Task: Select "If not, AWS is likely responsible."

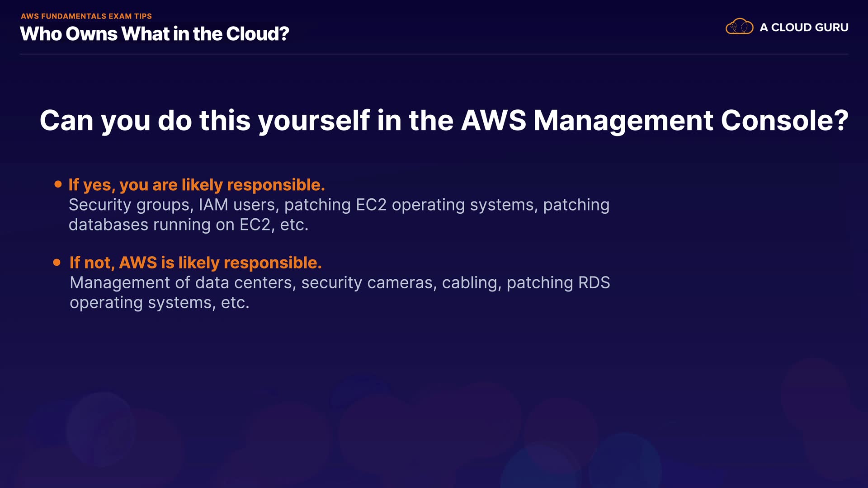Action: (195, 263)
